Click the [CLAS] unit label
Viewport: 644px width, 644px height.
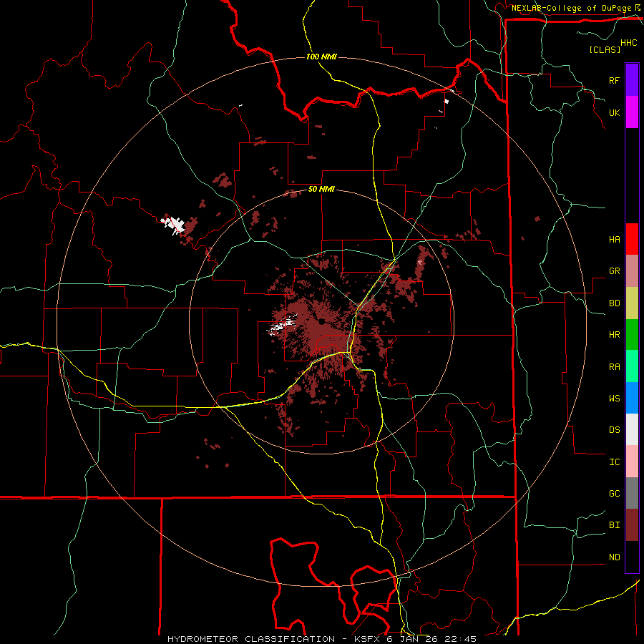pyautogui.click(x=605, y=49)
